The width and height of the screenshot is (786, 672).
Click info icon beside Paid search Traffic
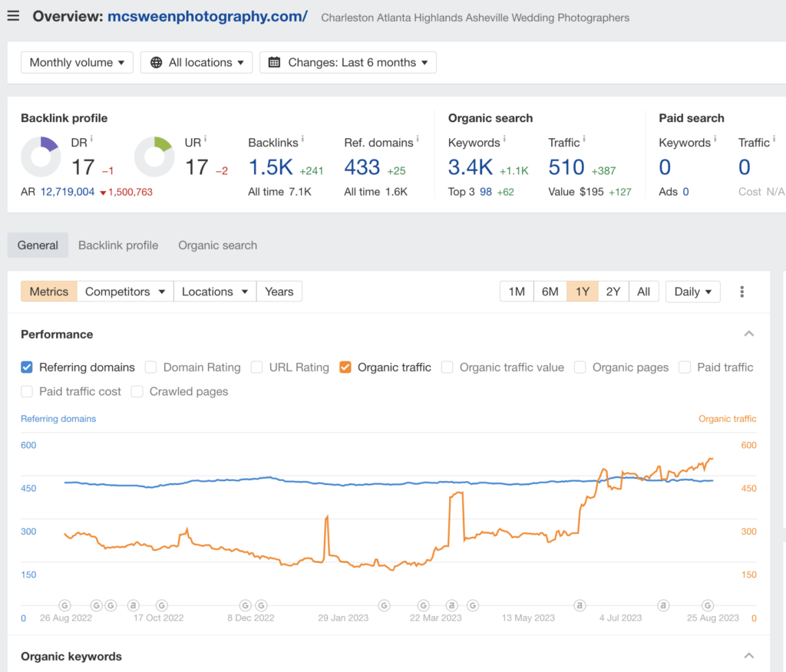[x=774, y=139]
